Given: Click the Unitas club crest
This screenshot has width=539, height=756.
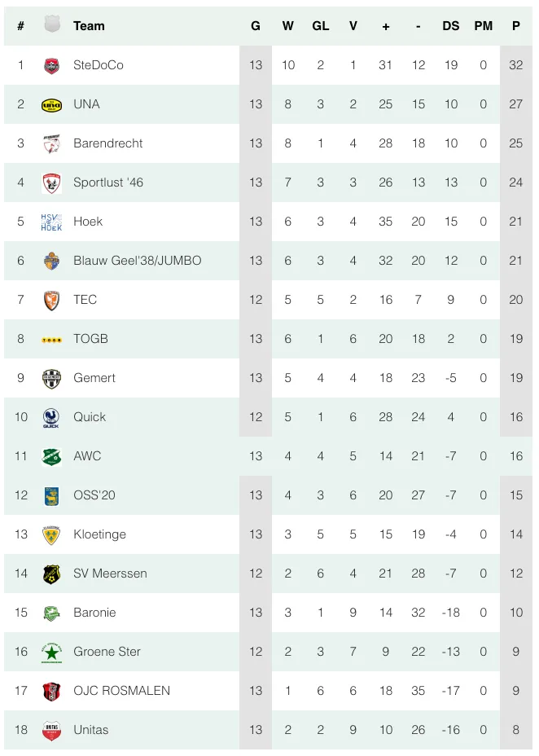Looking at the screenshot, I should [51, 730].
